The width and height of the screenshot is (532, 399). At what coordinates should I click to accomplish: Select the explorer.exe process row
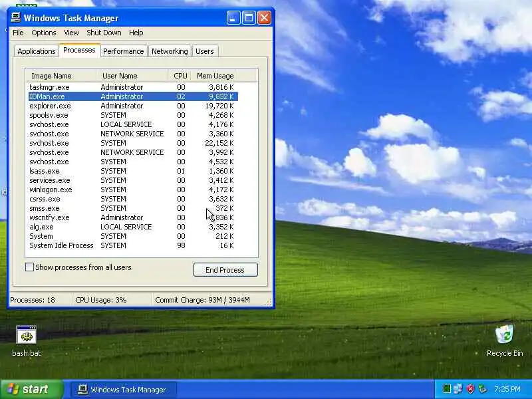coord(133,106)
